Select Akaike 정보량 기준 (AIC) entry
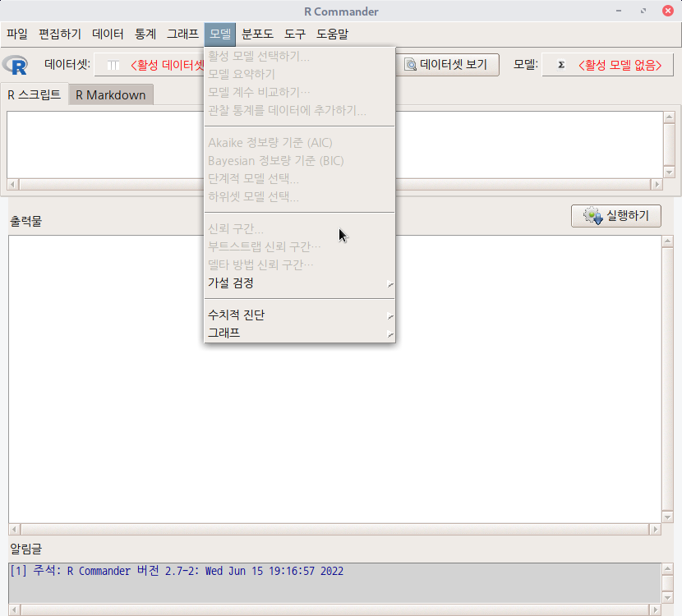 coord(300,143)
